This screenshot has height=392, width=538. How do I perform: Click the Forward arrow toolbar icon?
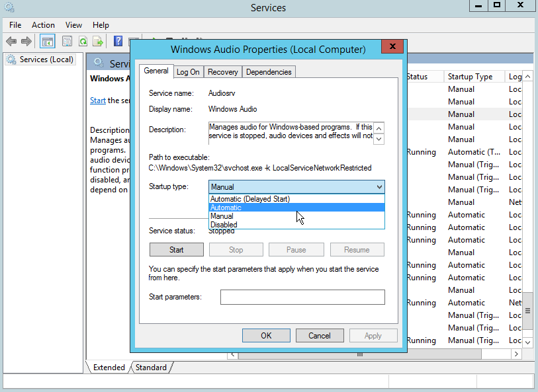(x=26, y=42)
